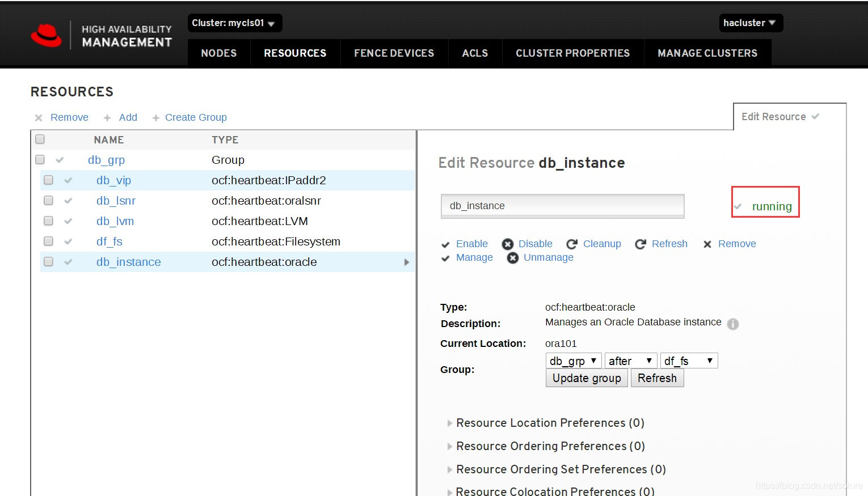This screenshot has width=868, height=496.
Task: Click the Disable resource icon
Action: click(x=508, y=244)
